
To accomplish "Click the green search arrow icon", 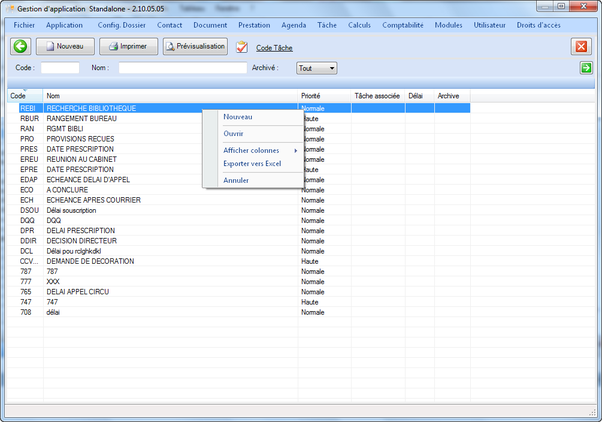I will tap(585, 68).
